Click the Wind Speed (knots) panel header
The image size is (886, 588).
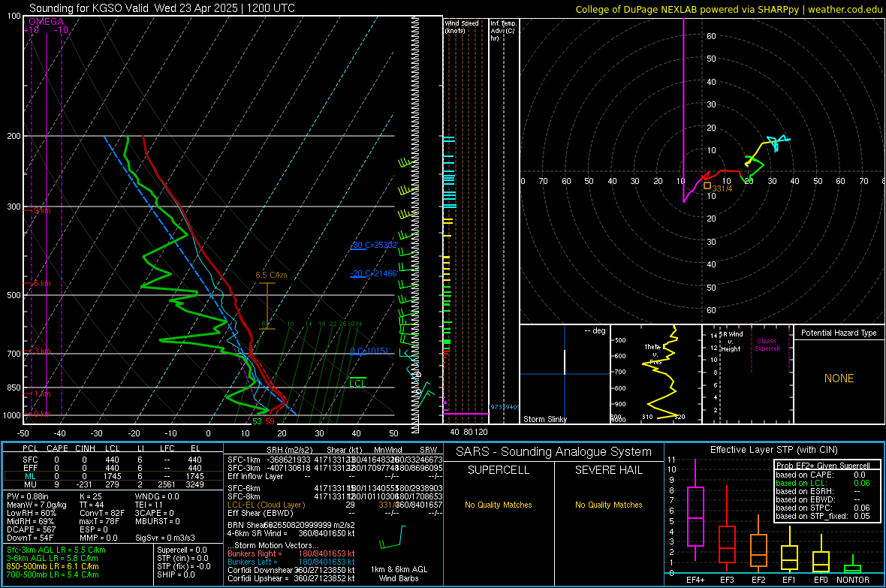tap(462, 26)
